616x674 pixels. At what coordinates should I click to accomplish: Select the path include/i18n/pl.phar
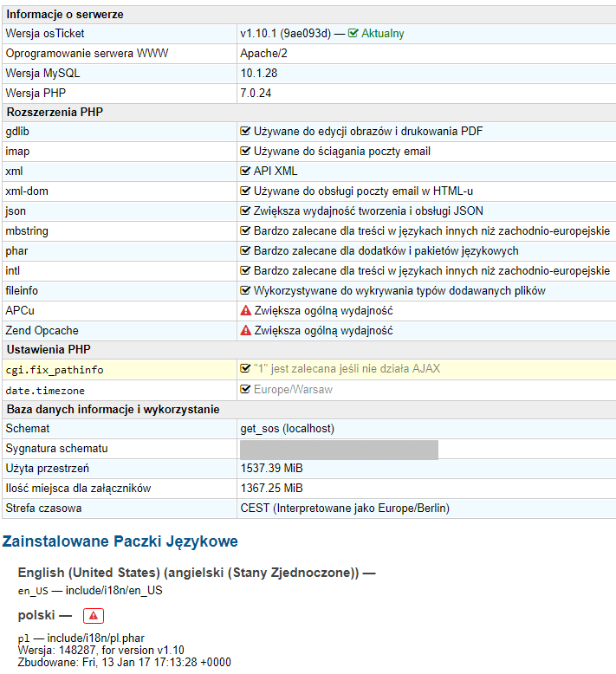95,638
